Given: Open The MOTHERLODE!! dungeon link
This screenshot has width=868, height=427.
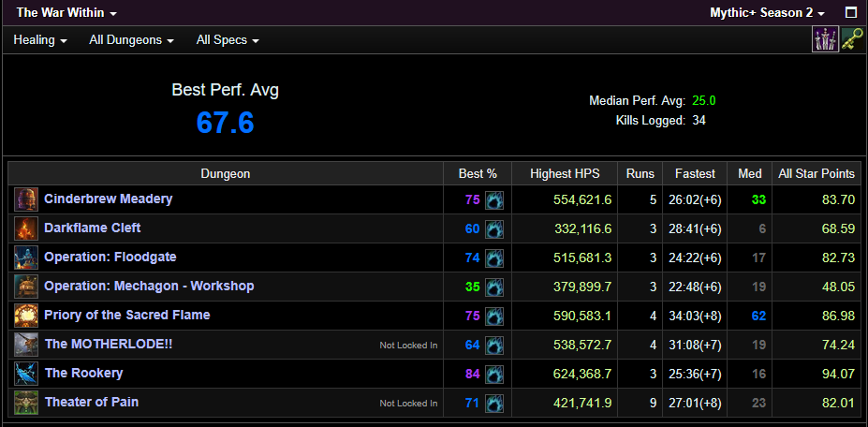Looking at the screenshot, I should click(x=109, y=344).
